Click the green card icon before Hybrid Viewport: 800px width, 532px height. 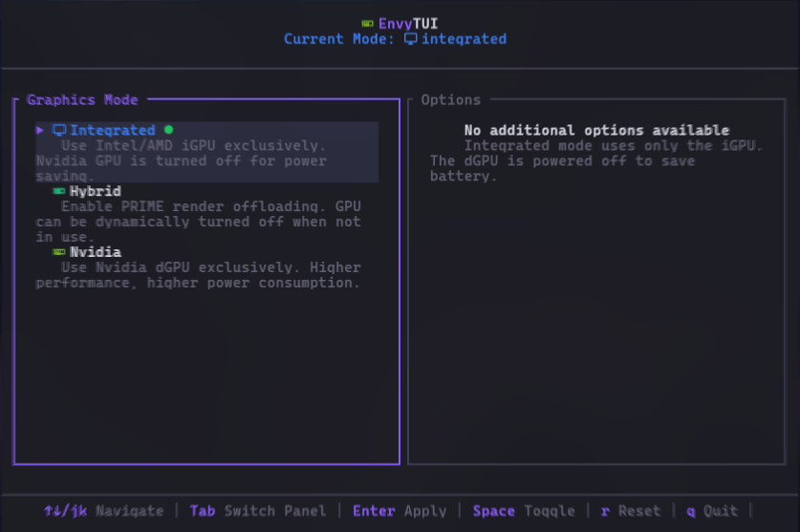point(59,192)
